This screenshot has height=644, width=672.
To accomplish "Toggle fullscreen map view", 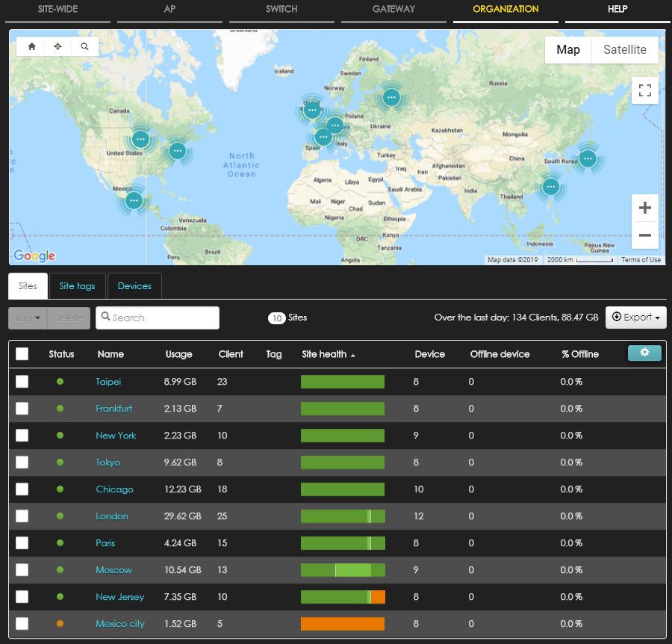I will click(x=645, y=90).
